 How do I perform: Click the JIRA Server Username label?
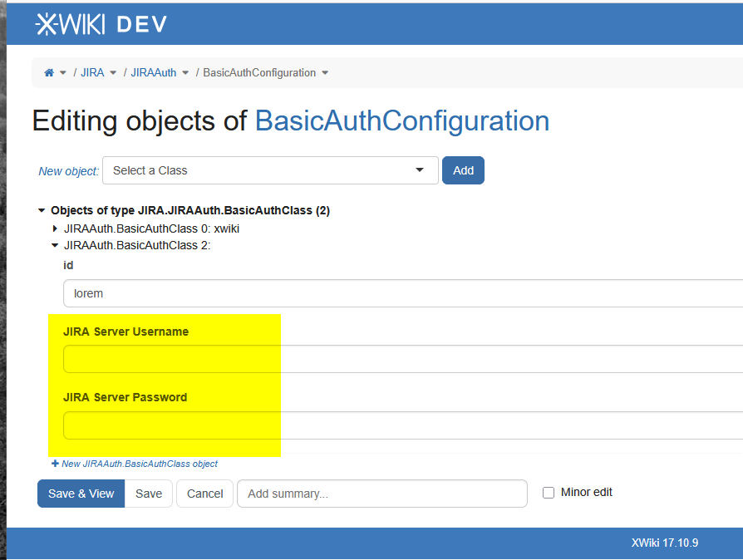coord(125,332)
